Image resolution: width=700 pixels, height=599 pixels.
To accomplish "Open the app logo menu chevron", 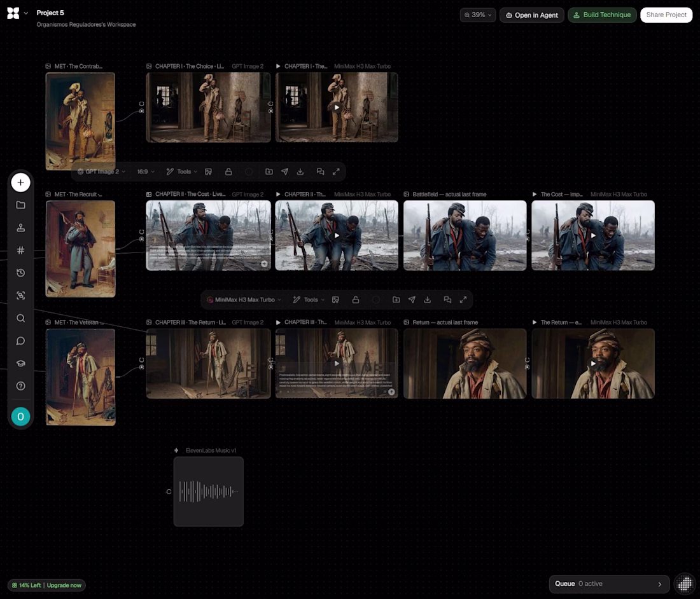I will [x=26, y=13].
